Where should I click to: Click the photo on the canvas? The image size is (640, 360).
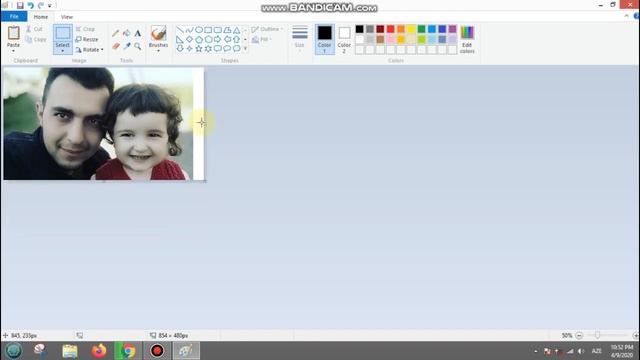(x=98, y=123)
